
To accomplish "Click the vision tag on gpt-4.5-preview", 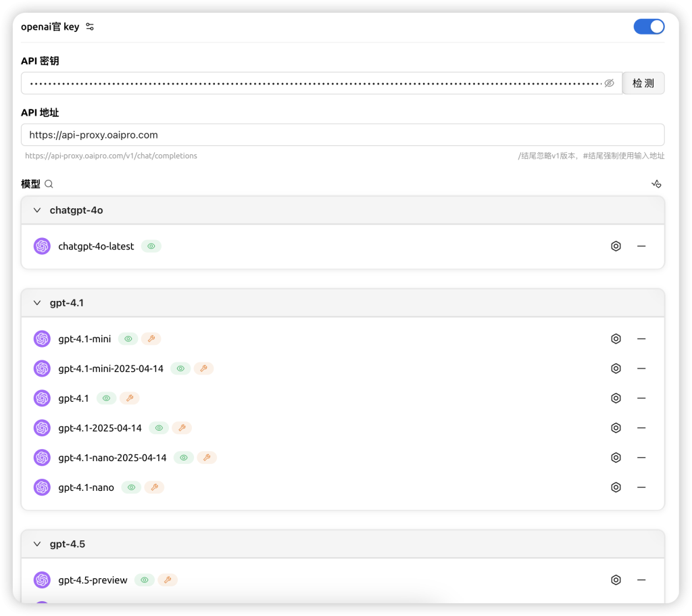I will 145,579.
